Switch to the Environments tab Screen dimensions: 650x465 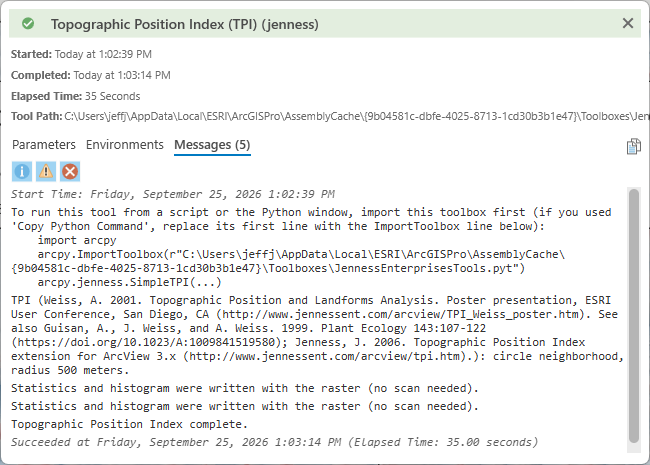click(124, 145)
